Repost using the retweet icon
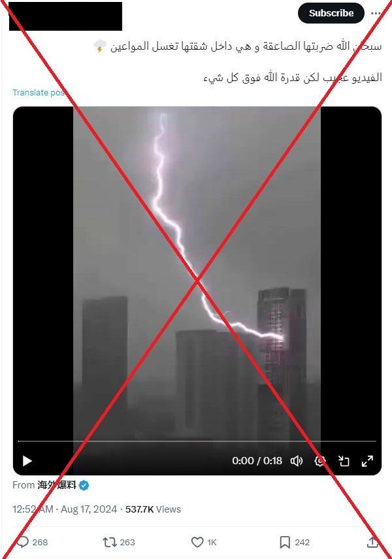Screen dimensions: 392x559 (109, 542)
